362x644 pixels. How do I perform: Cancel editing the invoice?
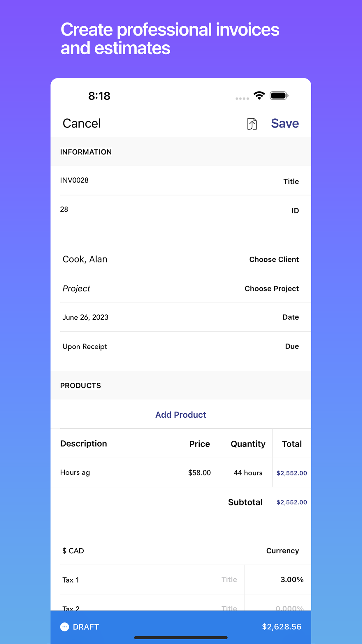click(x=82, y=123)
